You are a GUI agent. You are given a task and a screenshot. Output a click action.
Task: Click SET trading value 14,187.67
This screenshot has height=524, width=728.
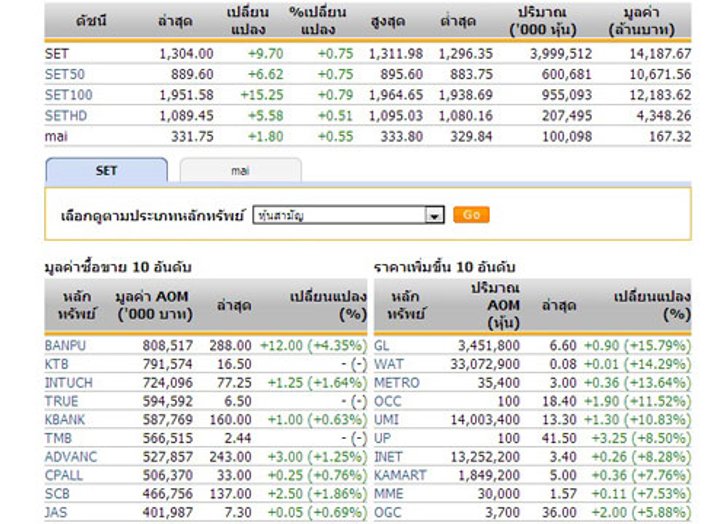click(660, 54)
